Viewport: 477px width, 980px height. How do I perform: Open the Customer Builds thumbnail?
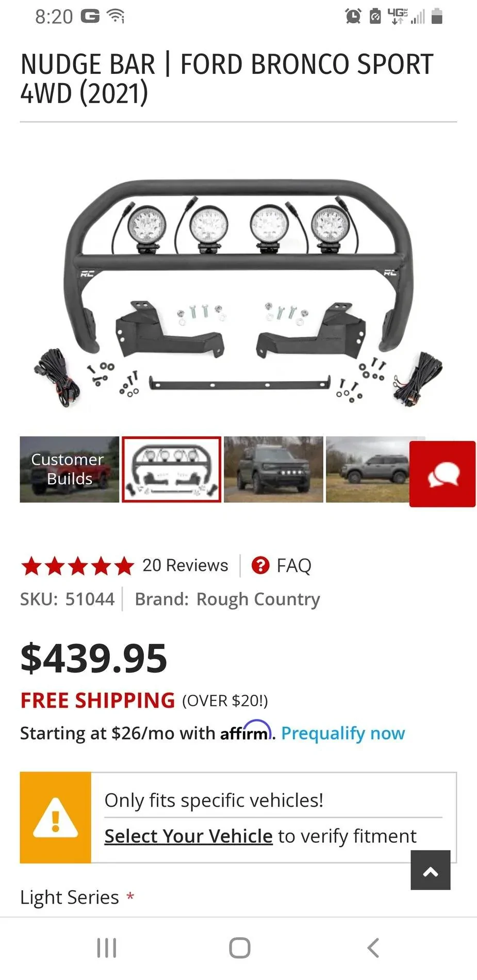coord(70,469)
